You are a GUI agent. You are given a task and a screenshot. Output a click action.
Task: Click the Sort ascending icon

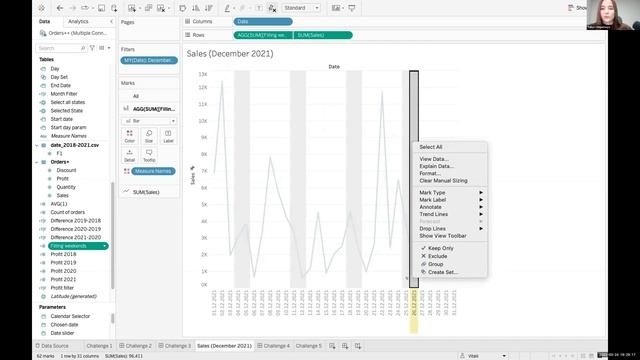pyautogui.click(x=196, y=8)
